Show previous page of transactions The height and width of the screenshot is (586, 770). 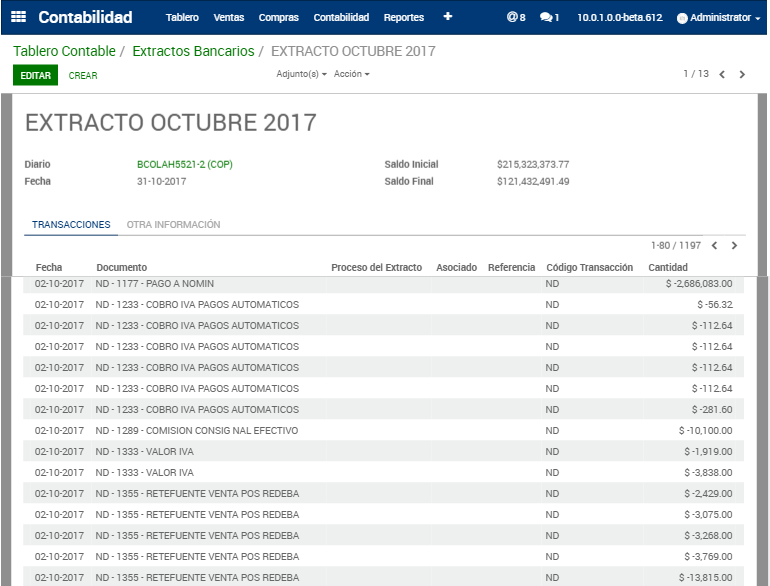pos(714,246)
